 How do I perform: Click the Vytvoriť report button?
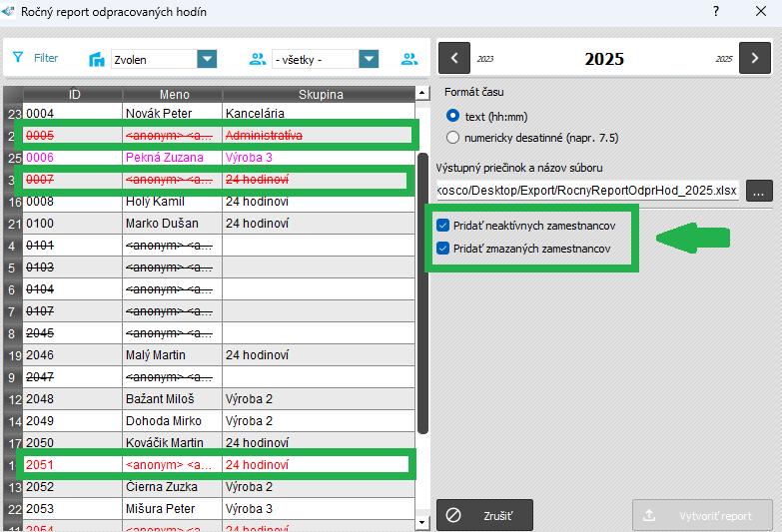[x=702, y=516]
